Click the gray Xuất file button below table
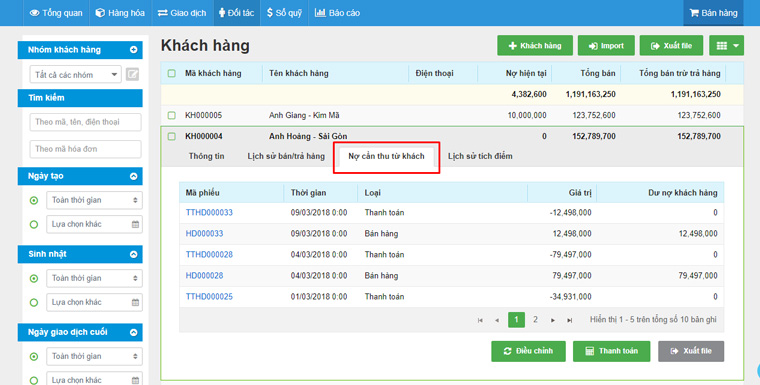Viewport: 760px width, 385px height. coord(691,351)
